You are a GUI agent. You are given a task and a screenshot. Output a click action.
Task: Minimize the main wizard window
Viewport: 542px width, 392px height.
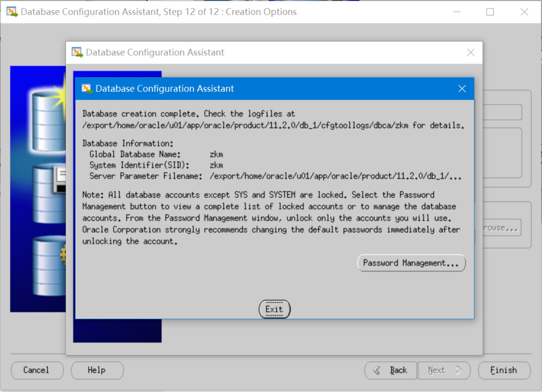click(x=457, y=12)
